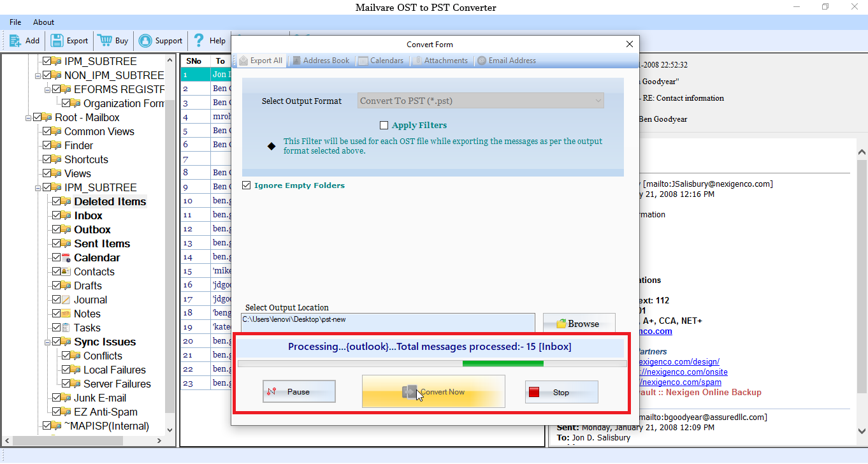The image size is (868, 464).
Task: Click the Conflicts folder icon
Action: pos(76,356)
